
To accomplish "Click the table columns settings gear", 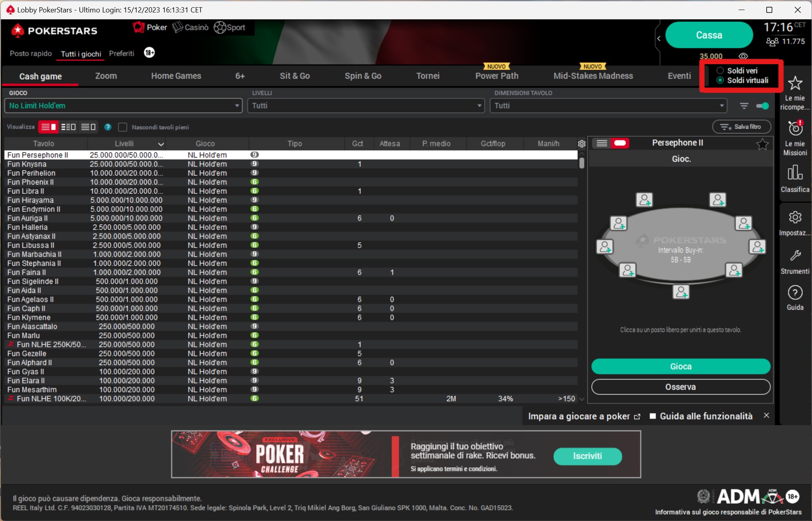I will click(582, 144).
